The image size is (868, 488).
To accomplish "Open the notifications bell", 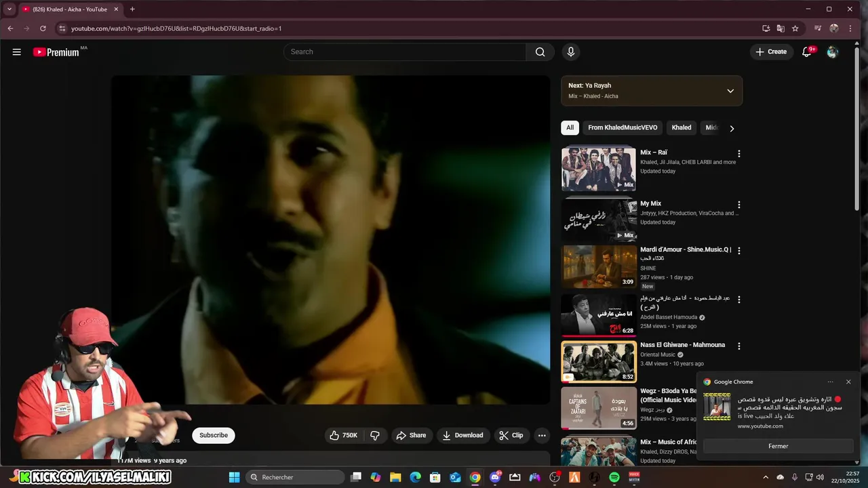I will [807, 52].
